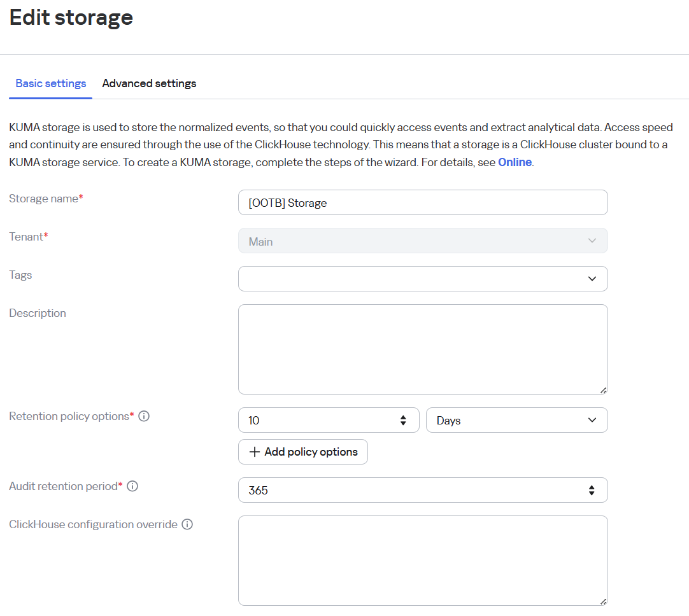Viewport: 689px width, 616px height.
Task: Grab the Description text area resize handle
Action: click(x=603, y=390)
